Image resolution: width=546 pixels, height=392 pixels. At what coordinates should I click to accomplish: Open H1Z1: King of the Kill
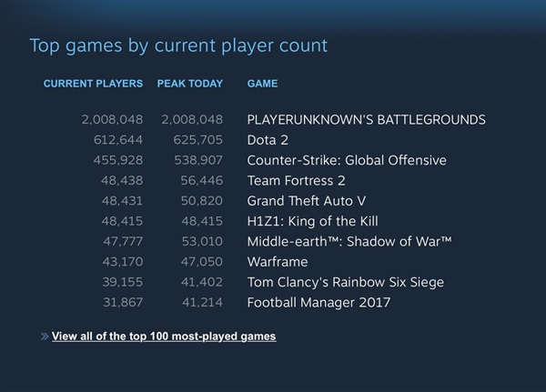313,221
